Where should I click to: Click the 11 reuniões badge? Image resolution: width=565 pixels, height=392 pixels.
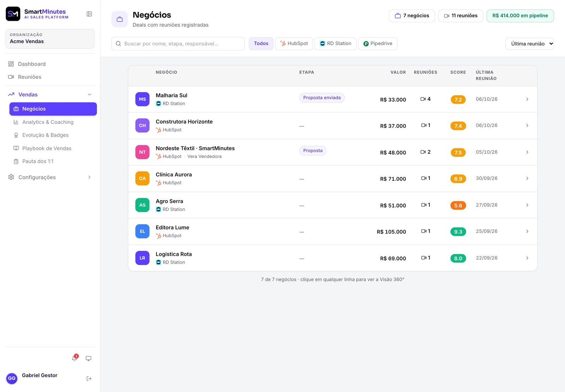click(460, 16)
